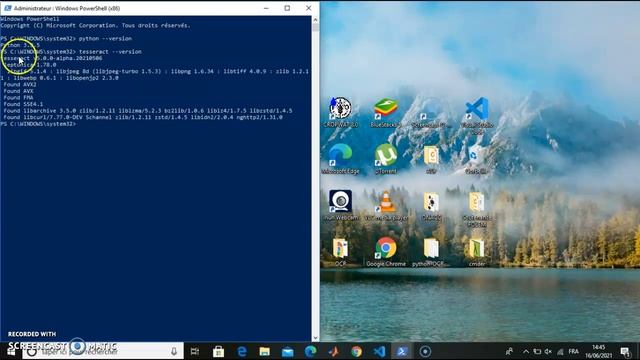Click the circular recorder icon in the taskbar
This screenshot has height=360, width=640.
pos(425,351)
